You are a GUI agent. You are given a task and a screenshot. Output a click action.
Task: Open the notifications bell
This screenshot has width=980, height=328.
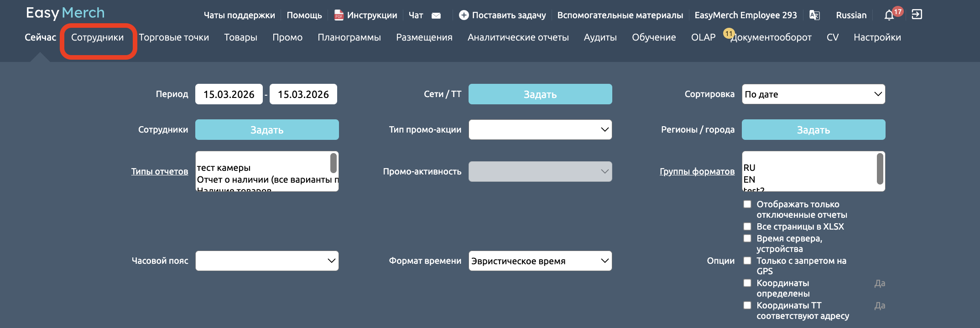click(x=889, y=15)
